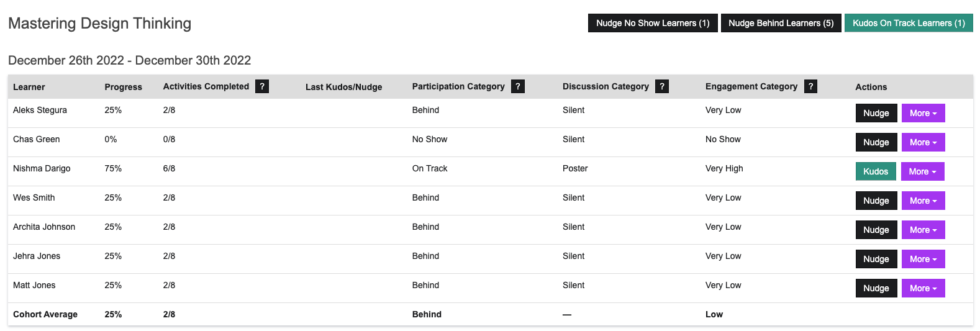Click Nudge No Show Learners button

(653, 23)
